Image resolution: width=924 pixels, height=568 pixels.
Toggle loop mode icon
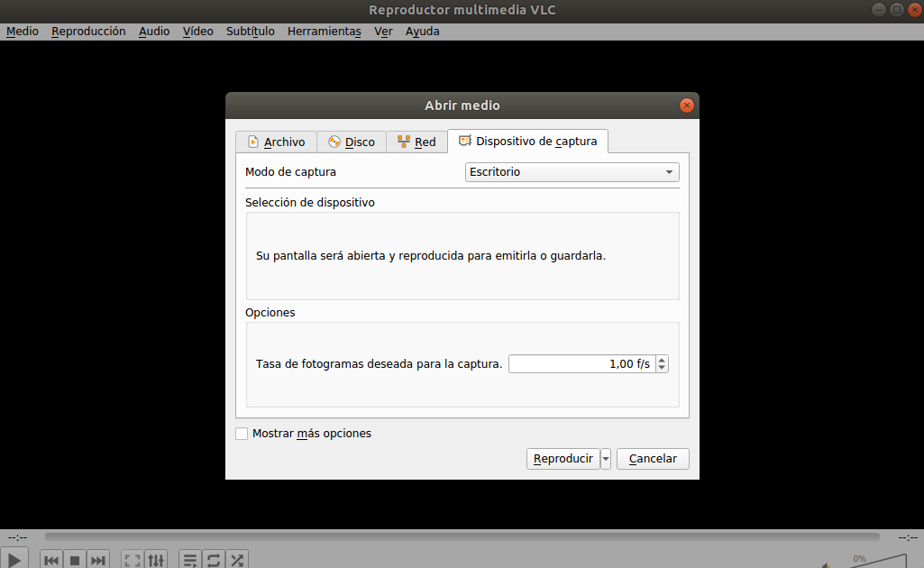214,560
